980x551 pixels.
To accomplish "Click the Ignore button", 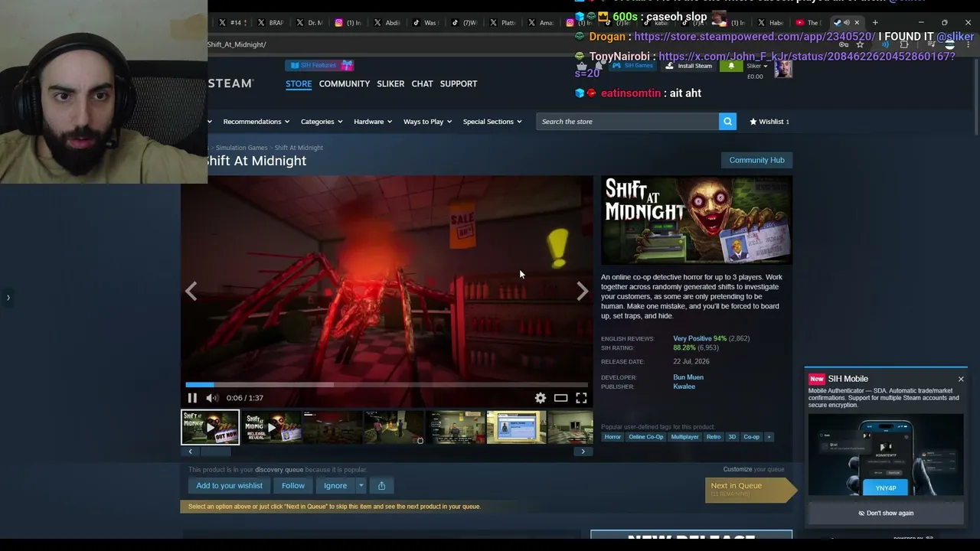I will (x=335, y=485).
